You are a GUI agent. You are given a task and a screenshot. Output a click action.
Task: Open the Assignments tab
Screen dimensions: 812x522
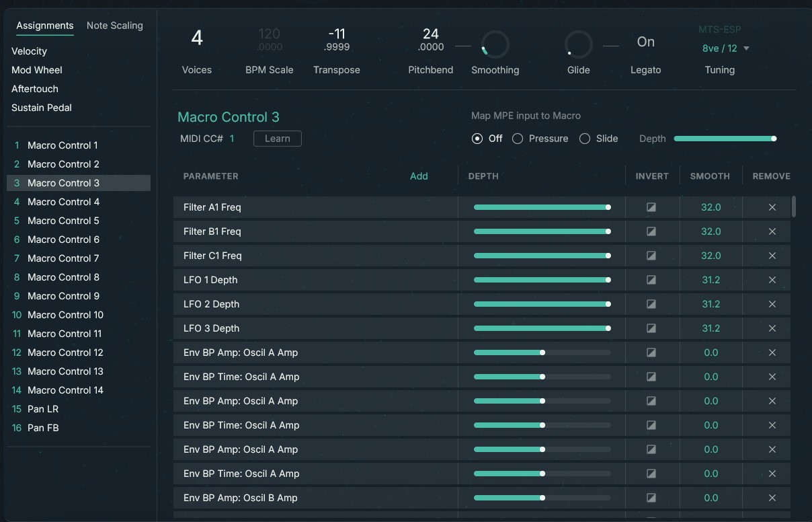tap(45, 26)
